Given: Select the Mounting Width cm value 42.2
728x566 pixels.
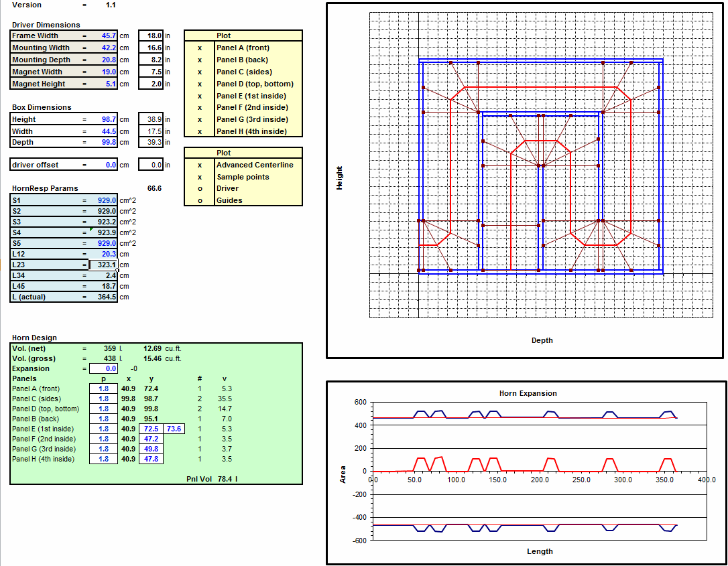Looking at the screenshot, I should 103,48.
